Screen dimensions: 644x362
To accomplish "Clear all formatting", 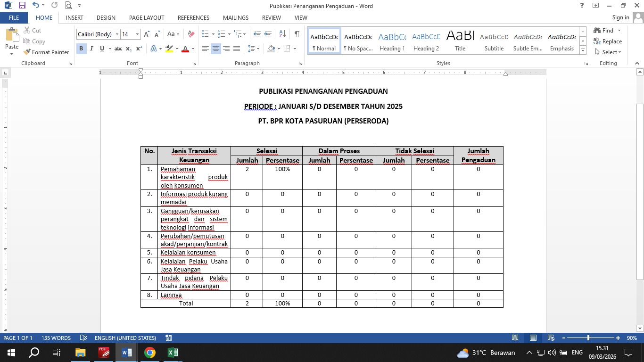I will pyautogui.click(x=191, y=34).
